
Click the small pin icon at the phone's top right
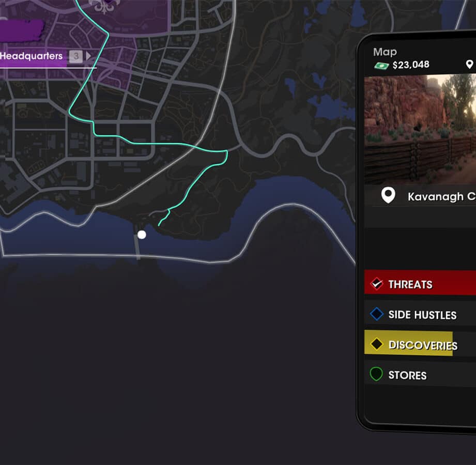point(469,65)
